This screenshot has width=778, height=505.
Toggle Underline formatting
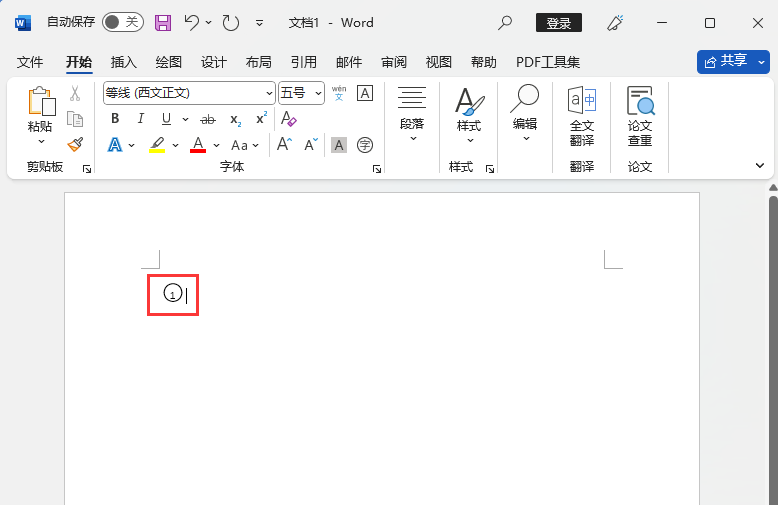tap(166, 119)
